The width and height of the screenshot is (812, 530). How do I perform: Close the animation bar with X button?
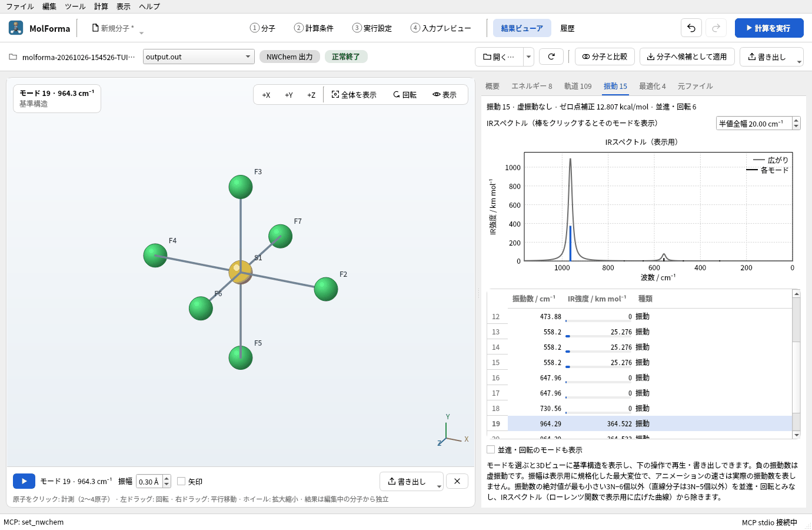[457, 481]
